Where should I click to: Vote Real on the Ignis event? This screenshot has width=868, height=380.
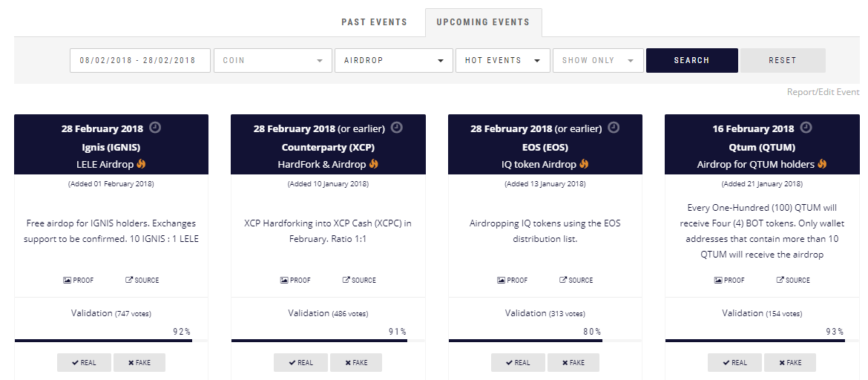pyautogui.click(x=84, y=363)
